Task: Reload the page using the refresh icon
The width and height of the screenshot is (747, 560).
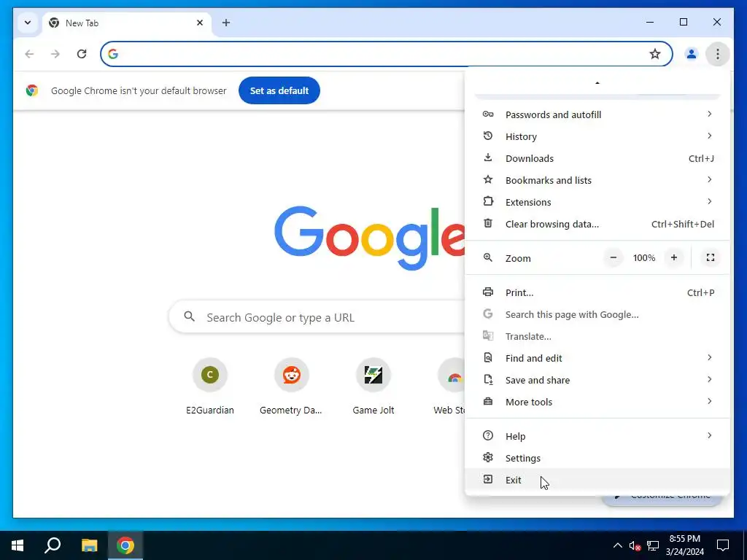Action: point(82,54)
